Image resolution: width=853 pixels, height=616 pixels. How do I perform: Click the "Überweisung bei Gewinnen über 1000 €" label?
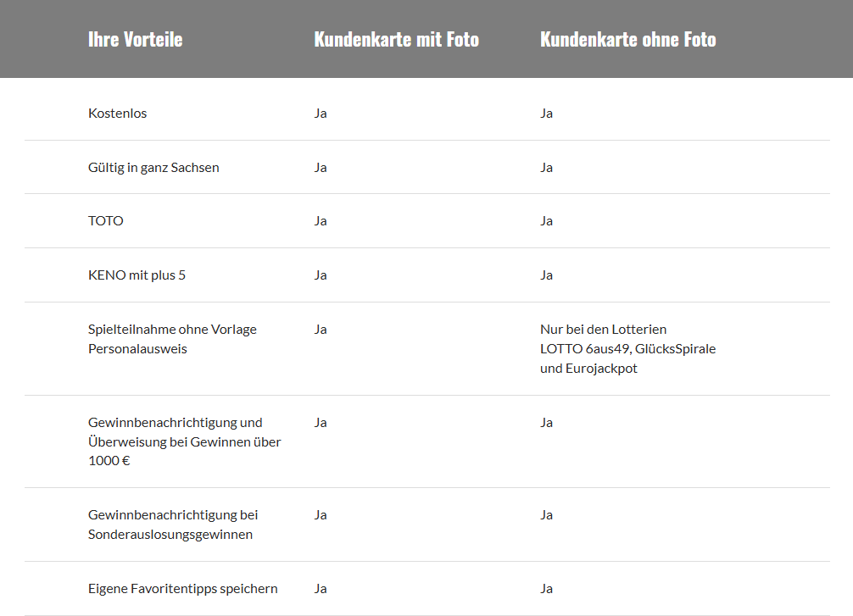184,441
